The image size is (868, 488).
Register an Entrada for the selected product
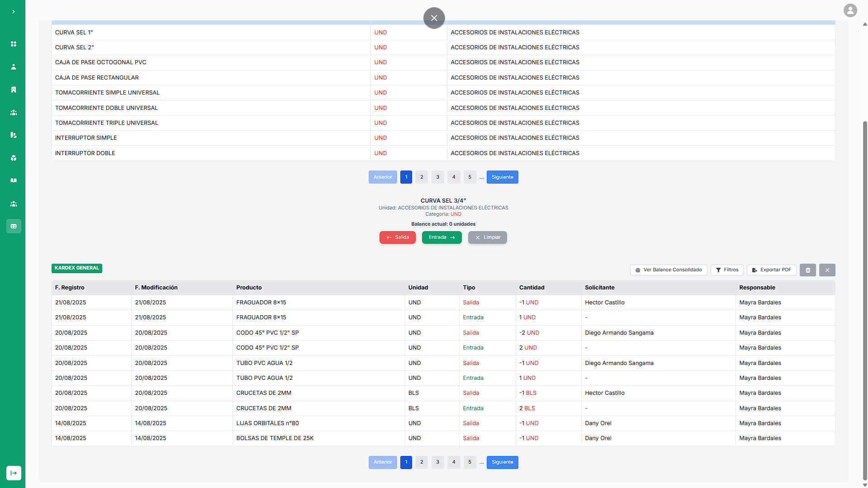pyautogui.click(x=441, y=237)
